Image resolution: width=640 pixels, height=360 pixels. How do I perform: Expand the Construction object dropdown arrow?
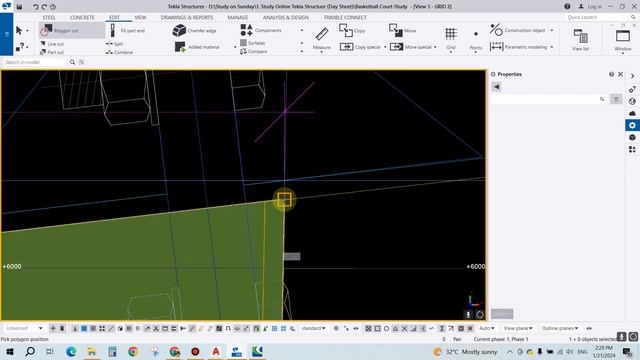pos(552,30)
